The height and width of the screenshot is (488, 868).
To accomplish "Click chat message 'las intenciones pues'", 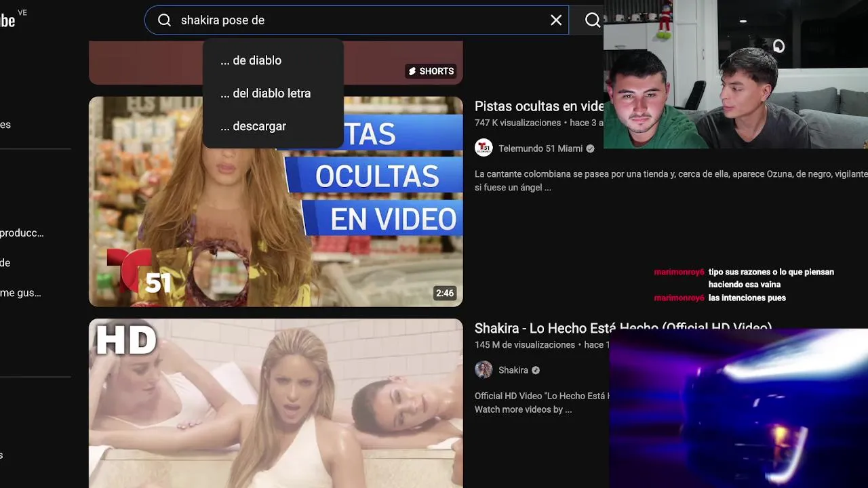I will [x=747, y=298].
